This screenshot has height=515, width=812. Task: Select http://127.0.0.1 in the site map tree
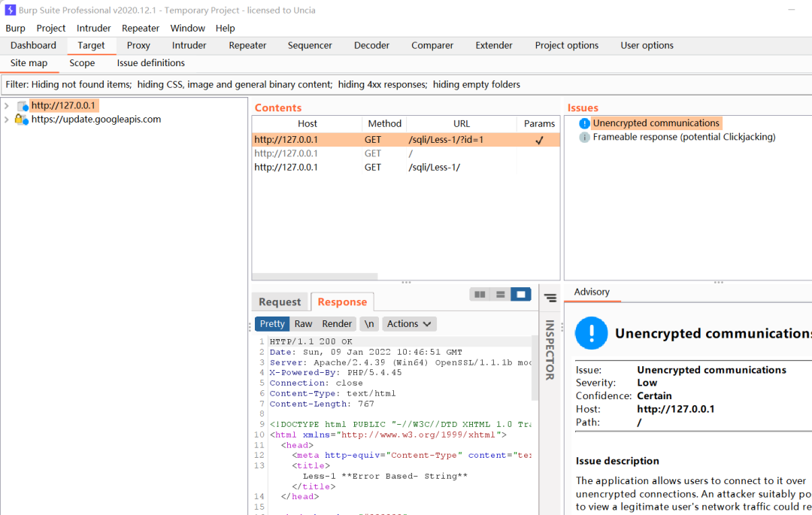coord(63,105)
